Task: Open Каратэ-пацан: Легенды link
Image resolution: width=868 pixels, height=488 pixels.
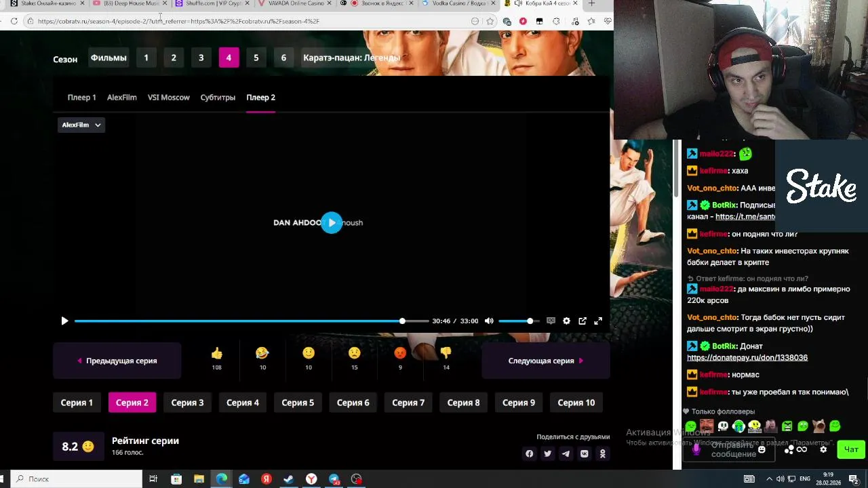Action: (351, 58)
